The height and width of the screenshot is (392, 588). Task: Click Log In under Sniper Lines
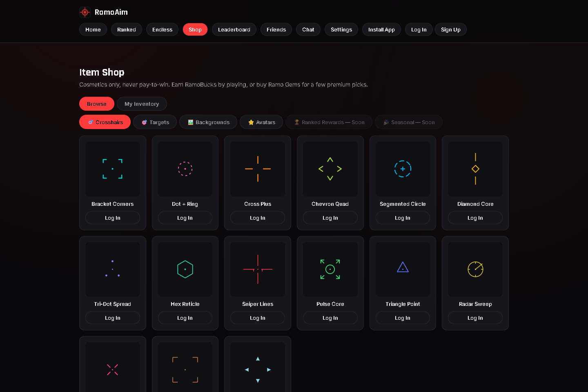258,318
